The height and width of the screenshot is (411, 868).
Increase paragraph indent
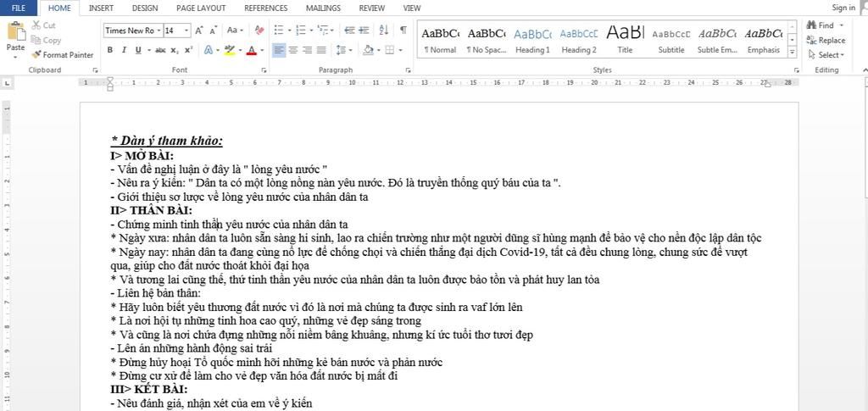(x=364, y=30)
